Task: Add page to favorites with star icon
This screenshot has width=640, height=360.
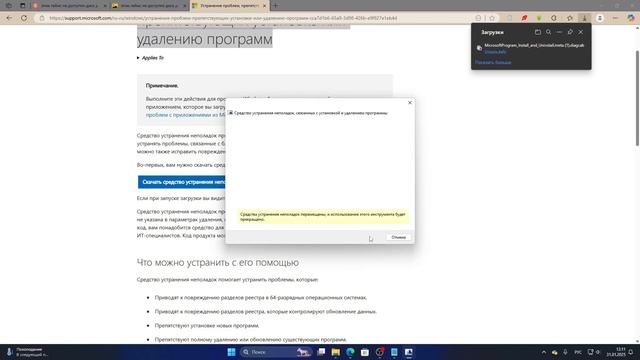Action: pyautogui.click(x=492, y=18)
